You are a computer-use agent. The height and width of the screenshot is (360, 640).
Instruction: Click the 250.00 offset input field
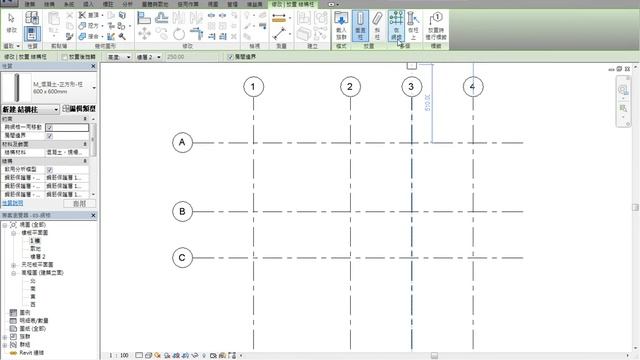[191, 57]
